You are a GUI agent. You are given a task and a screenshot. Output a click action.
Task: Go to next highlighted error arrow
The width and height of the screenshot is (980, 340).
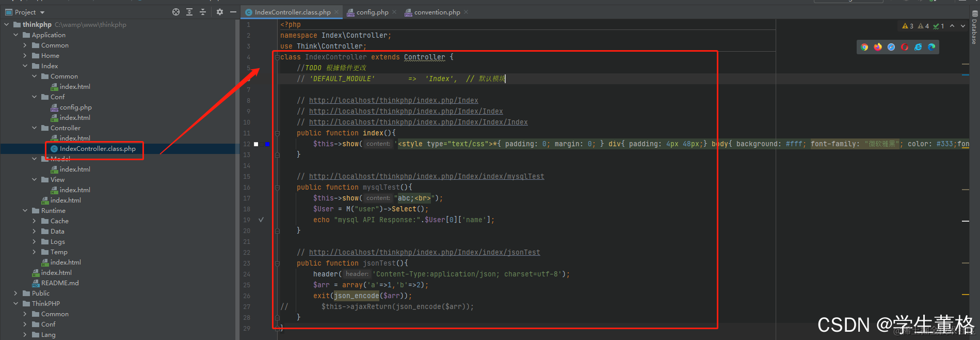click(x=963, y=26)
